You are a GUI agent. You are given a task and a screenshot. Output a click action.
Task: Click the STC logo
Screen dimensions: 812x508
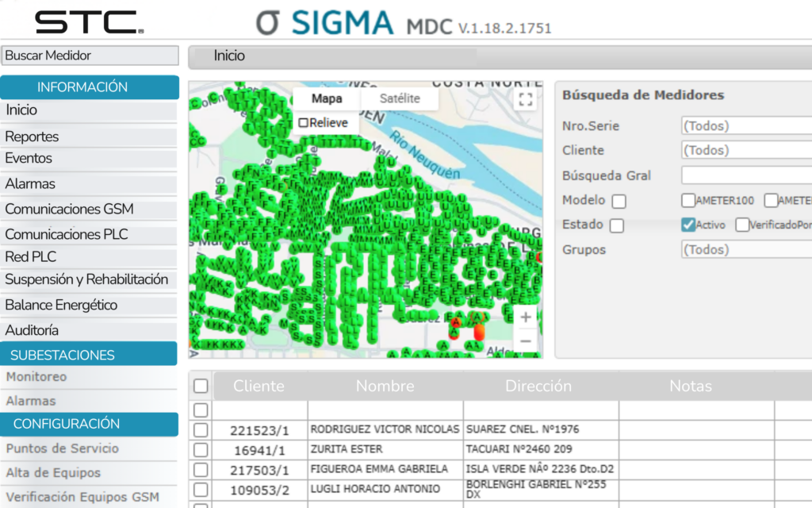(x=89, y=22)
